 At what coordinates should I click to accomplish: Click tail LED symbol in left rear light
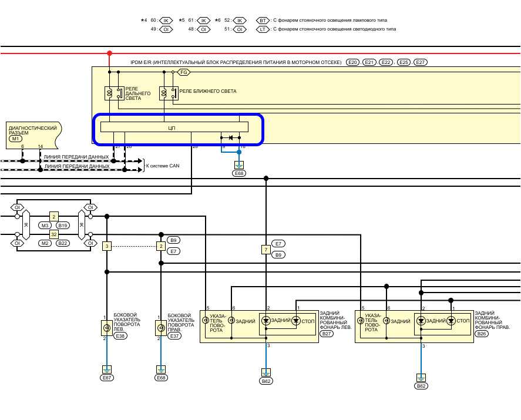[x=265, y=321]
